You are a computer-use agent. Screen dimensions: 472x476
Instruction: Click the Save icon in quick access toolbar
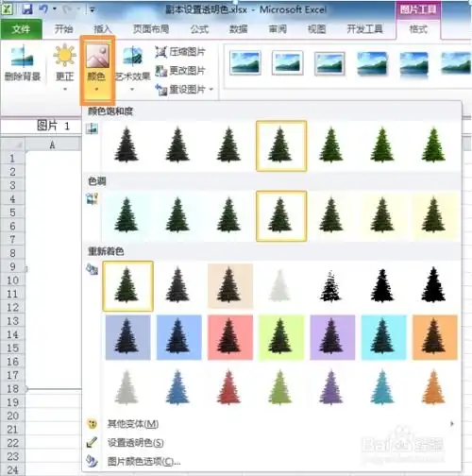(27, 9)
